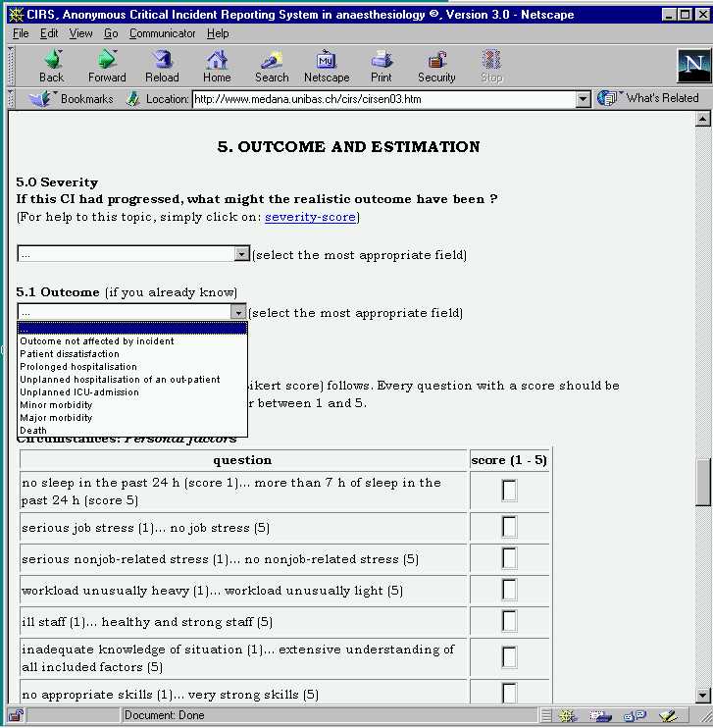The image size is (713, 728).
Task: Click the security padlock in status bar
Action: tap(17, 715)
